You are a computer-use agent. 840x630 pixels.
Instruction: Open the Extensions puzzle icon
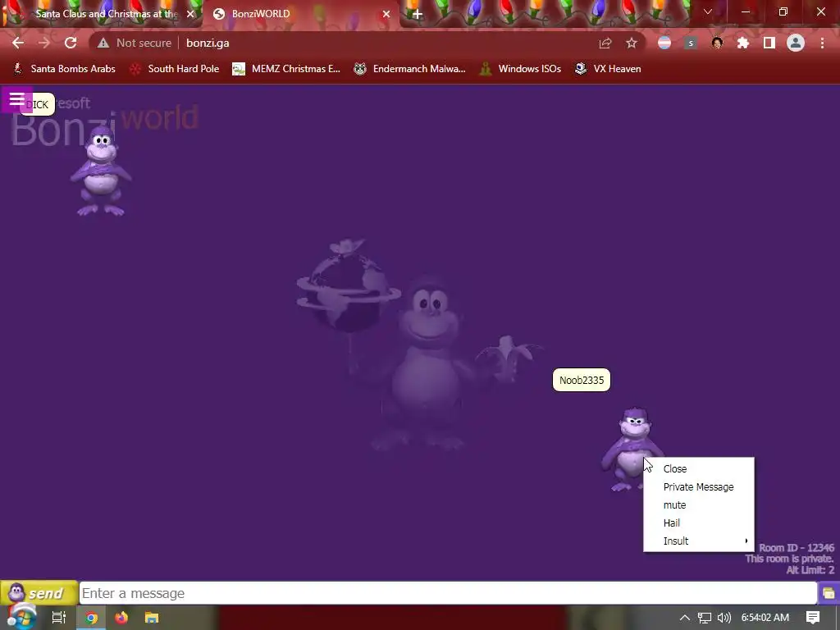coord(743,43)
